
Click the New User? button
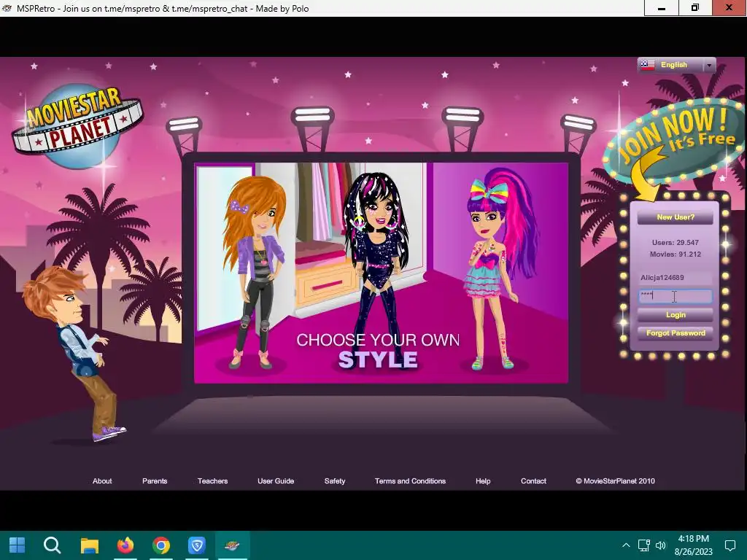(x=675, y=217)
